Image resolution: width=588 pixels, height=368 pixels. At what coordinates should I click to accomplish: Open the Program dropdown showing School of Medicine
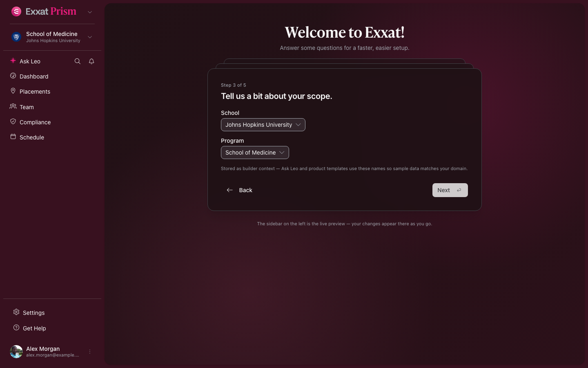pos(255,153)
